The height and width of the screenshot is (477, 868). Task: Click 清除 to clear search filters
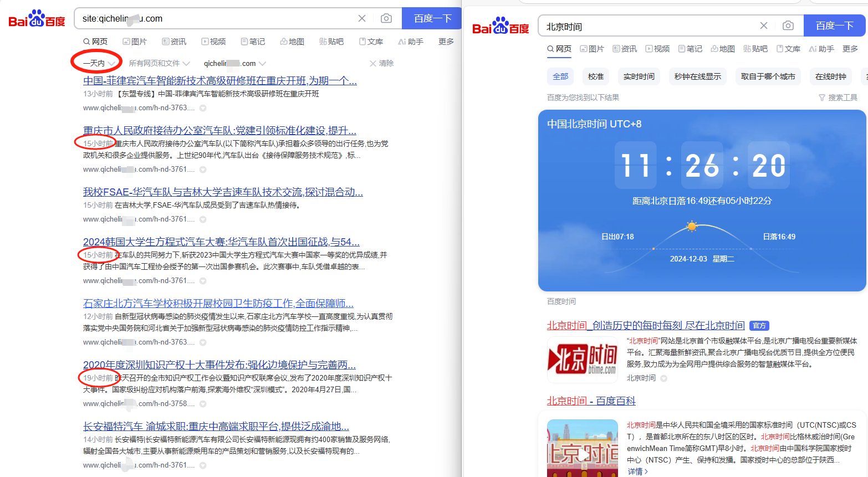(381, 63)
